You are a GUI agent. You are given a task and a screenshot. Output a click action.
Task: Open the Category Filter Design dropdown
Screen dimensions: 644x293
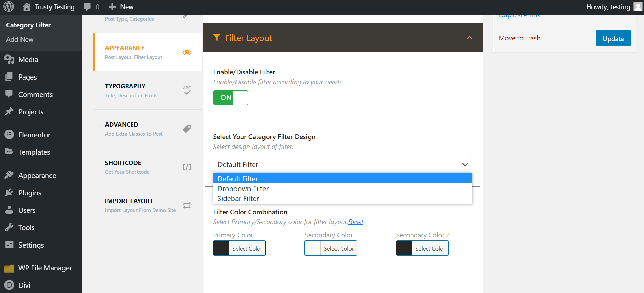[x=342, y=165]
